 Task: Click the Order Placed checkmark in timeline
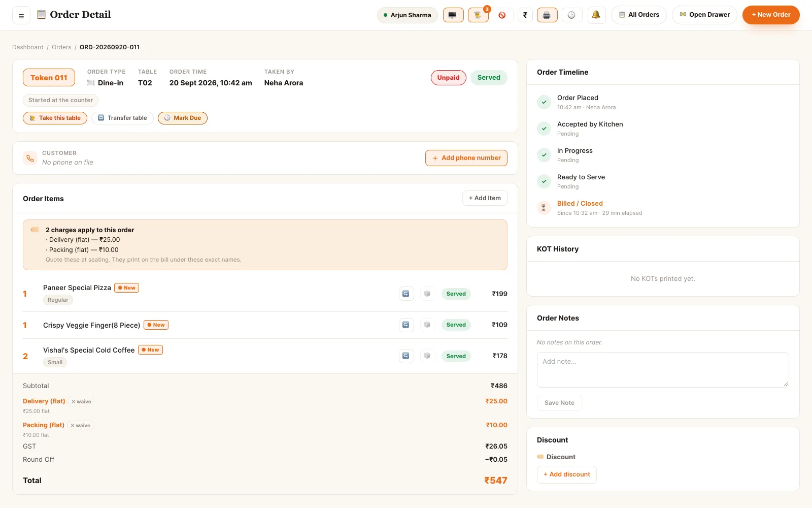pyautogui.click(x=544, y=102)
